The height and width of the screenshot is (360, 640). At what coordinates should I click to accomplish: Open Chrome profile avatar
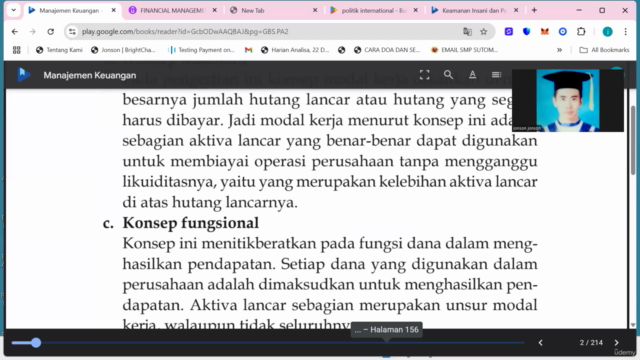pyautogui.click(x=607, y=31)
